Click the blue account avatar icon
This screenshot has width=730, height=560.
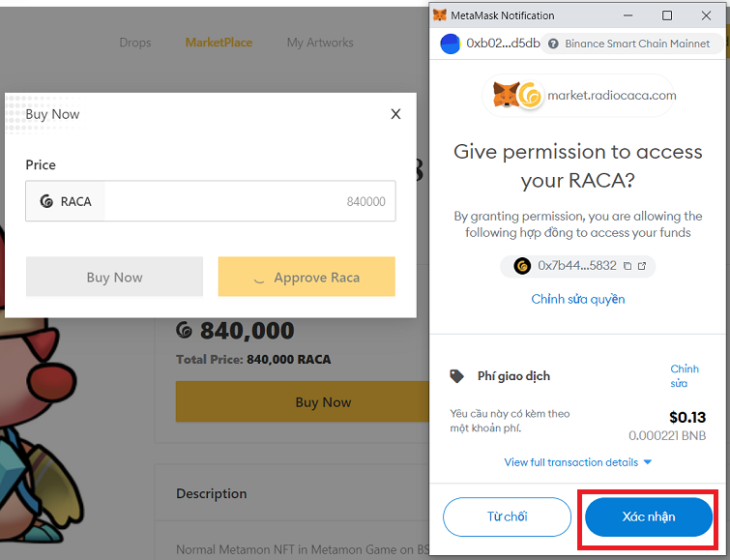coord(451,44)
